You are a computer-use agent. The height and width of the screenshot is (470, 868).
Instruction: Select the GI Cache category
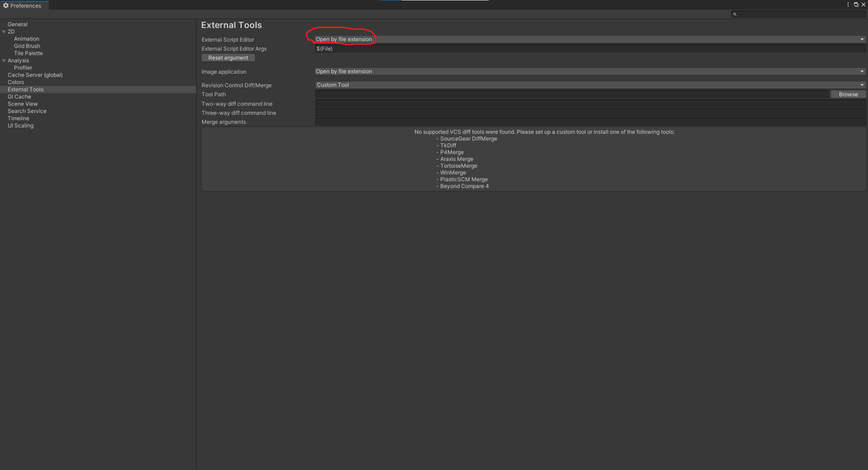coord(20,97)
